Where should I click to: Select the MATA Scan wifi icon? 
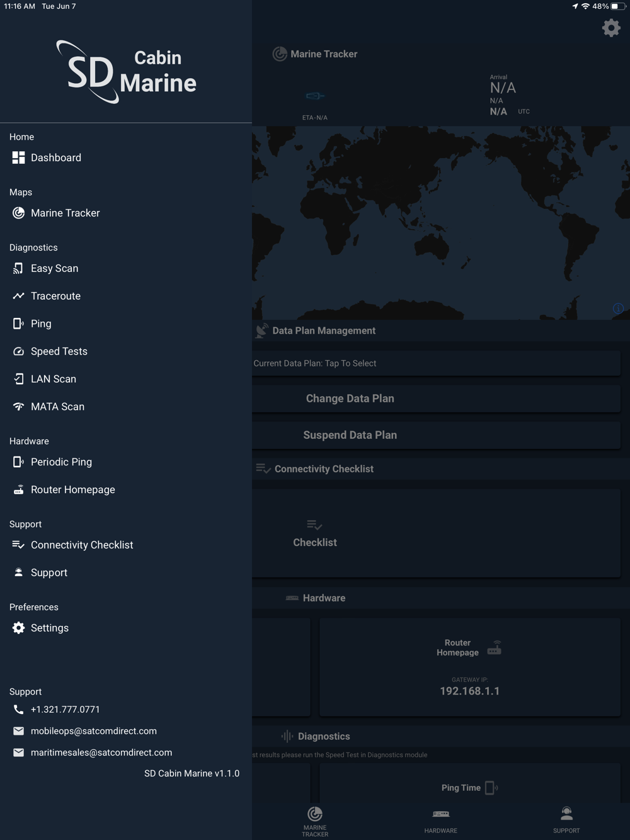pyautogui.click(x=18, y=407)
